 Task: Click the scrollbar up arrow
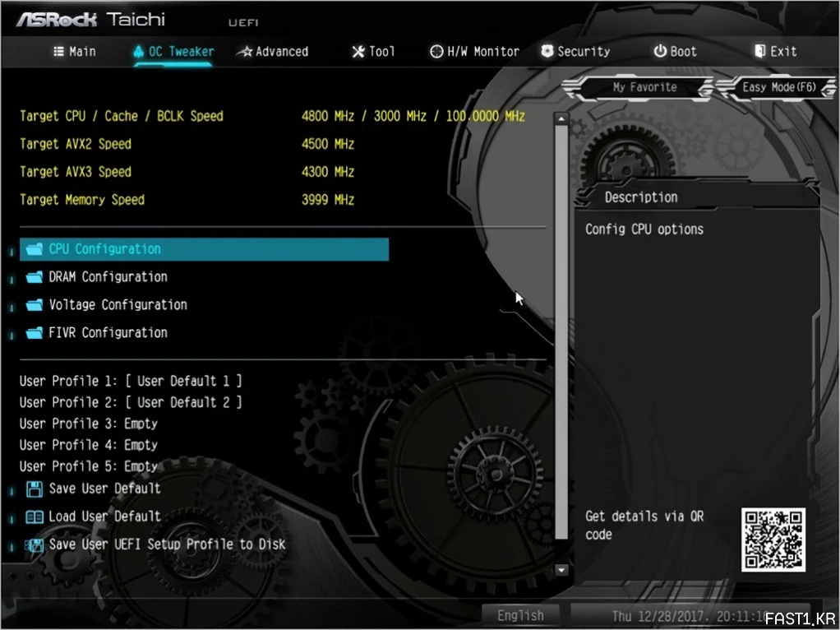click(x=561, y=118)
